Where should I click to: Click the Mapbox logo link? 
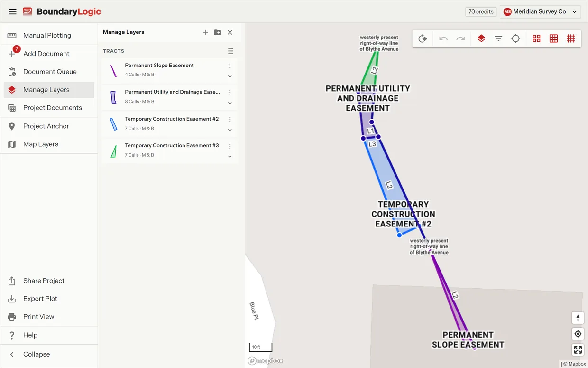pos(266,361)
